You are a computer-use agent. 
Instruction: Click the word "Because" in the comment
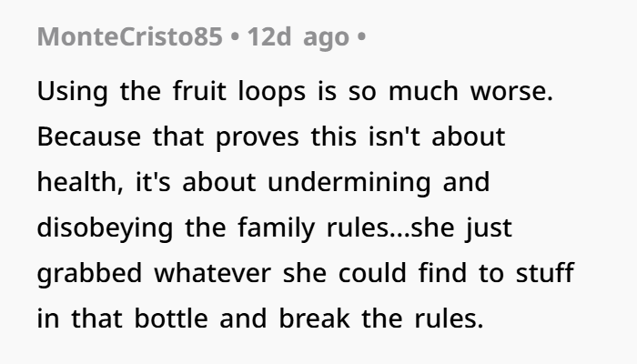(89, 136)
